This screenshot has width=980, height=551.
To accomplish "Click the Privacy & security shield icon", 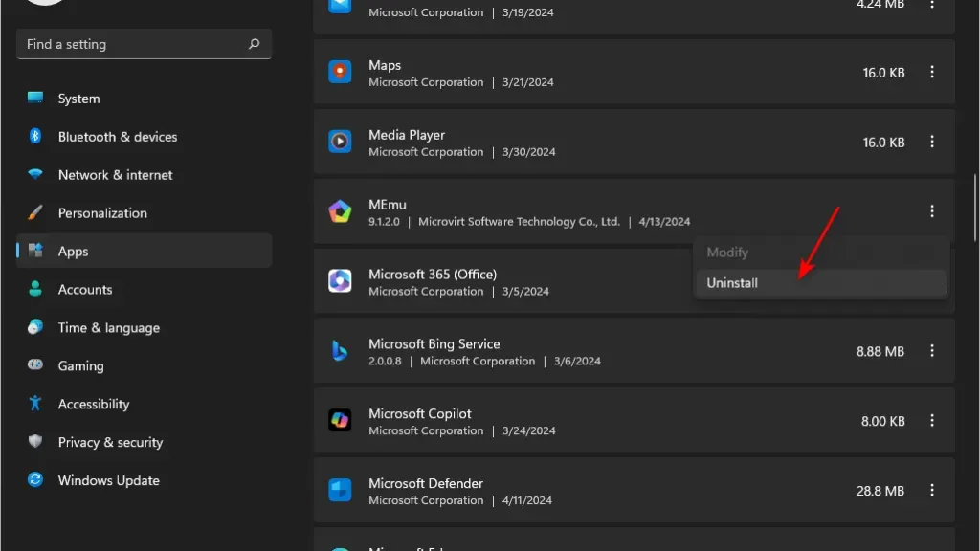I will (35, 441).
